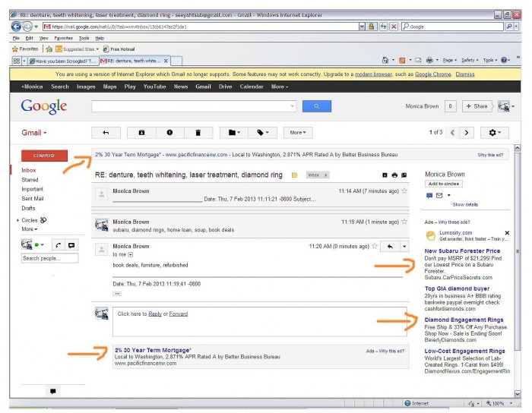
Task: Click the Reply link in reply box
Action: point(155,314)
